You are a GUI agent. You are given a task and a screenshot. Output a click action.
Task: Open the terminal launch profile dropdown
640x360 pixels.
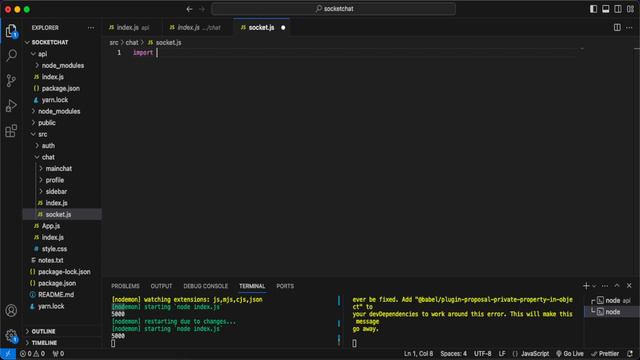(594, 286)
